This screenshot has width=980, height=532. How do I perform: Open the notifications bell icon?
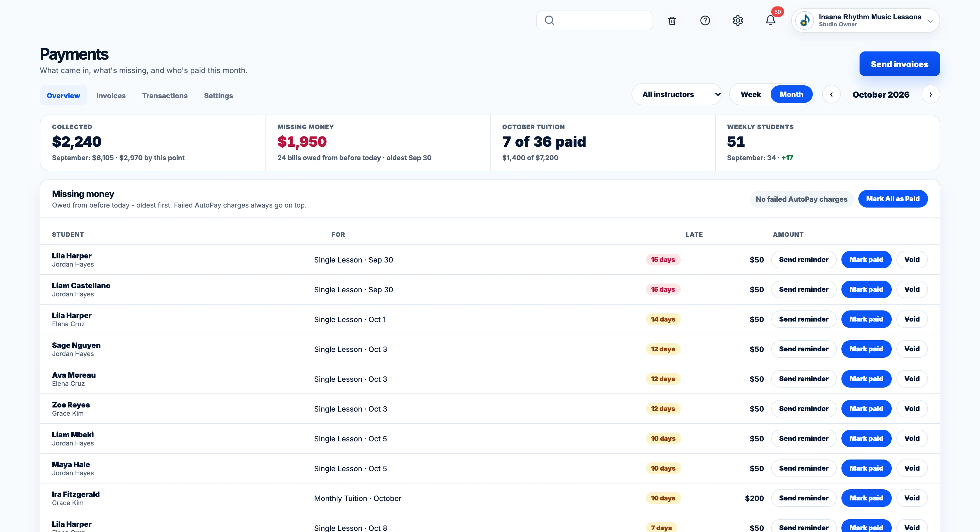pyautogui.click(x=770, y=20)
